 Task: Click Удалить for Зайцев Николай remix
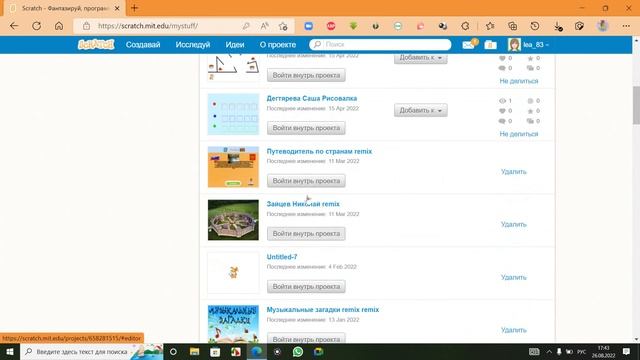coord(513,224)
